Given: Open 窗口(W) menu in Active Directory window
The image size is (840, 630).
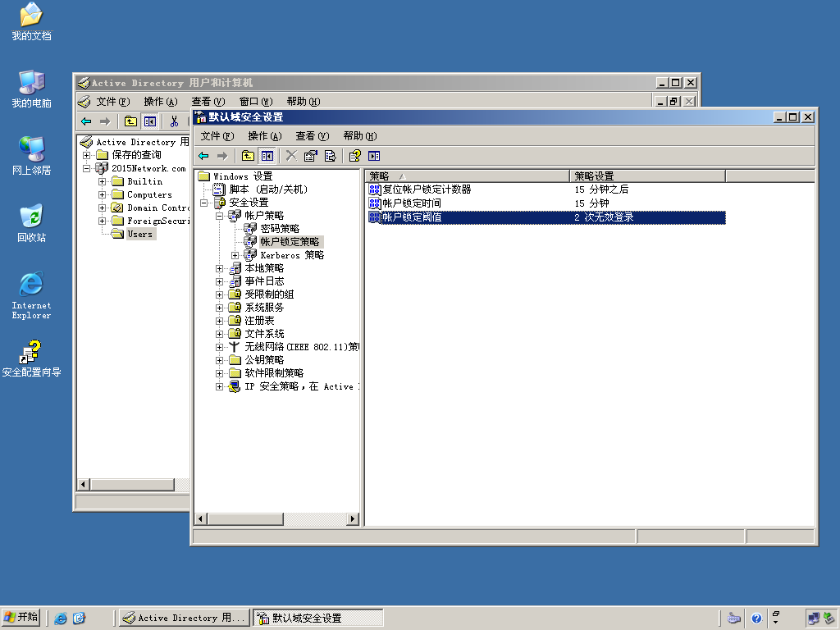Looking at the screenshot, I should pyautogui.click(x=256, y=102).
